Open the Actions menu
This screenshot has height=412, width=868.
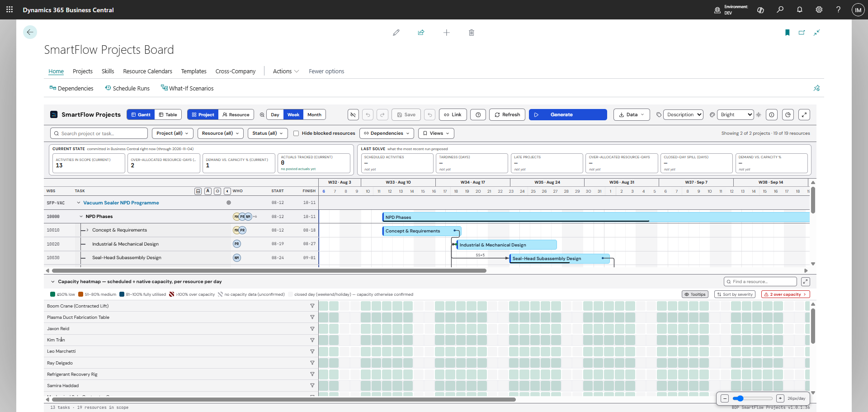tap(286, 71)
